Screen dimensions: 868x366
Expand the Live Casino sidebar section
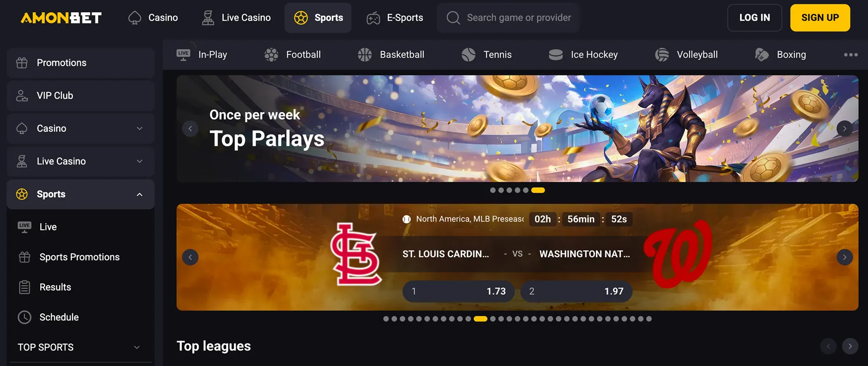coord(81,161)
